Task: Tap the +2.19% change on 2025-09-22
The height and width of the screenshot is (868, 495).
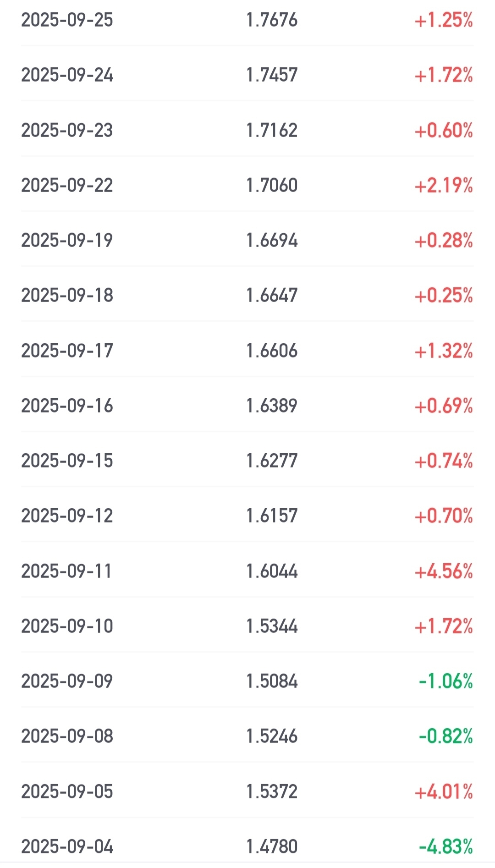Action: coord(443,186)
